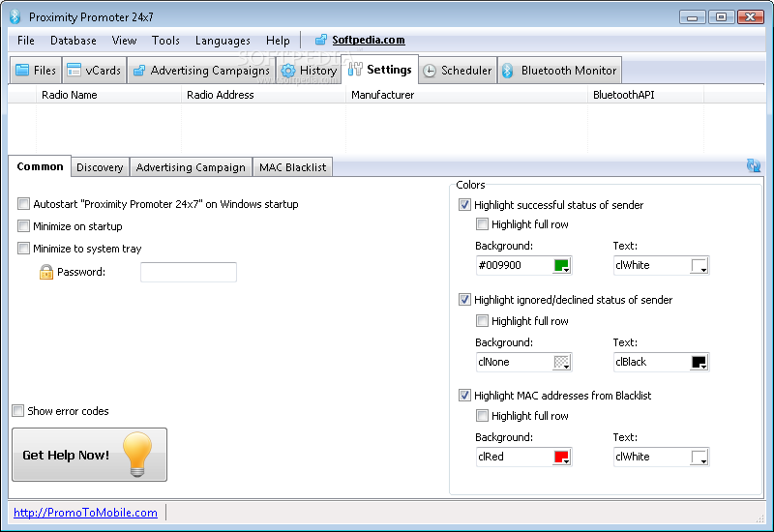Click the Softpedia.com link icon
Screen dimensions: 774x532
[321, 40]
